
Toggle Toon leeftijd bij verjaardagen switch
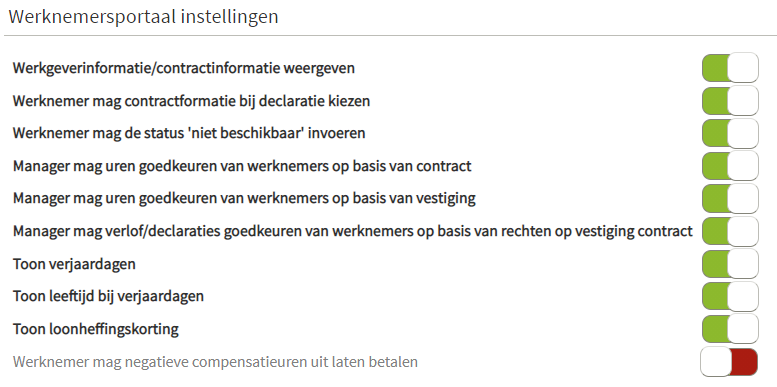[730, 296]
